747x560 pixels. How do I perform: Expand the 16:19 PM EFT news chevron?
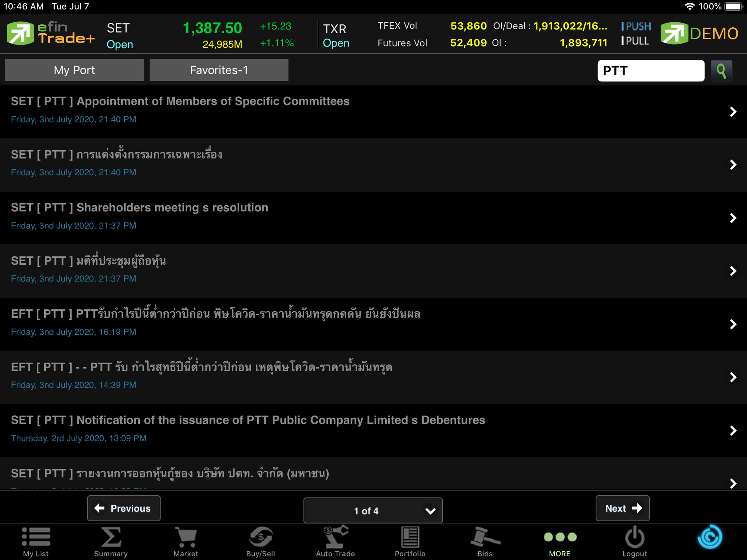[x=733, y=324]
